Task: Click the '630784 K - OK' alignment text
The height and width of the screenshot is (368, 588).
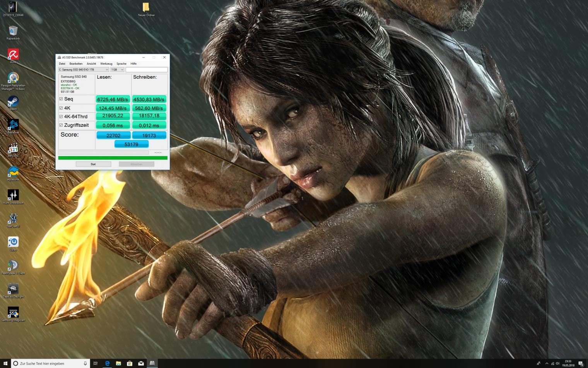Action: pos(70,88)
